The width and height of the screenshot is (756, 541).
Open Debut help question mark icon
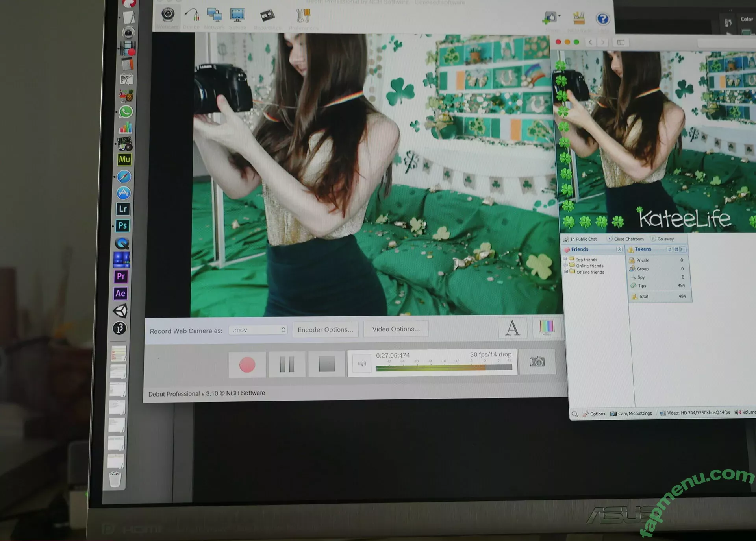click(602, 19)
